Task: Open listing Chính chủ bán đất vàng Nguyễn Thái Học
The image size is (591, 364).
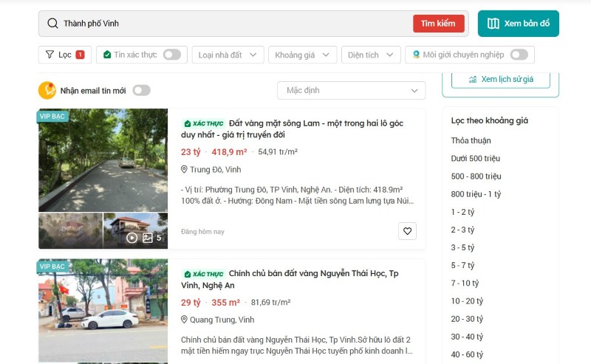Action: [x=290, y=279]
